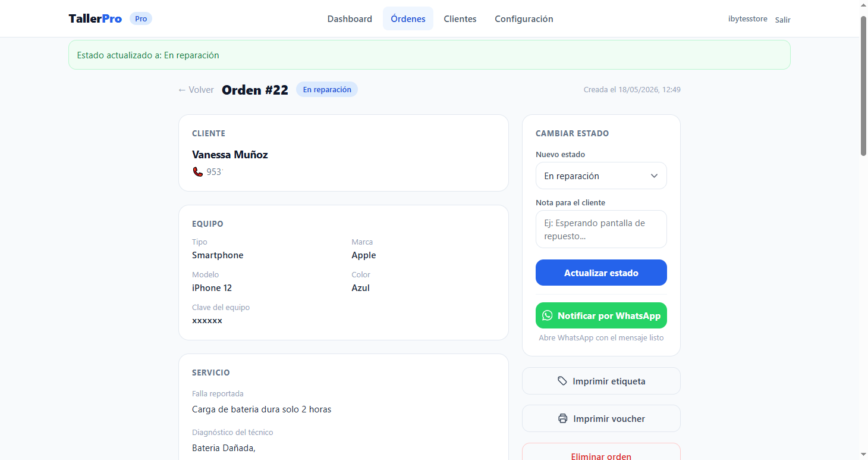Click the Imprimir etiqueta button
Viewport: 868px width, 460px height.
pyautogui.click(x=601, y=381)
